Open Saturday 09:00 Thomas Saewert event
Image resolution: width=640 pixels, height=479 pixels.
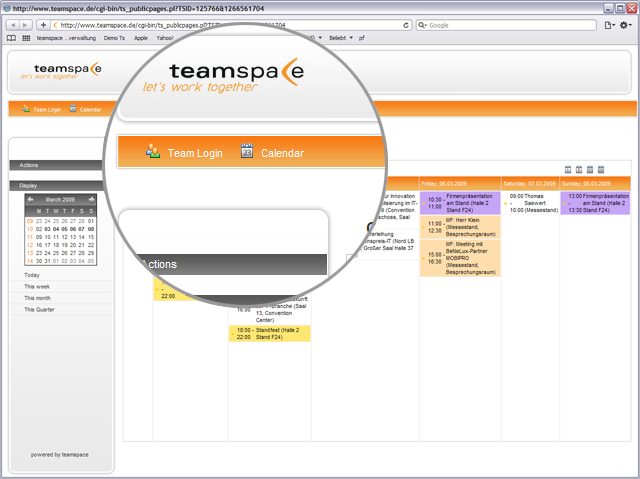click(x=530, y=203)
